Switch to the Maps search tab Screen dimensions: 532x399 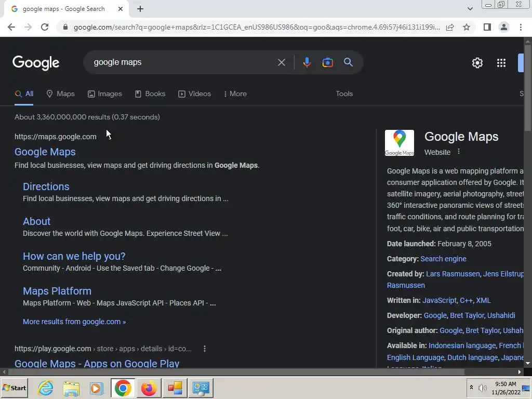(x=60, y=94)
